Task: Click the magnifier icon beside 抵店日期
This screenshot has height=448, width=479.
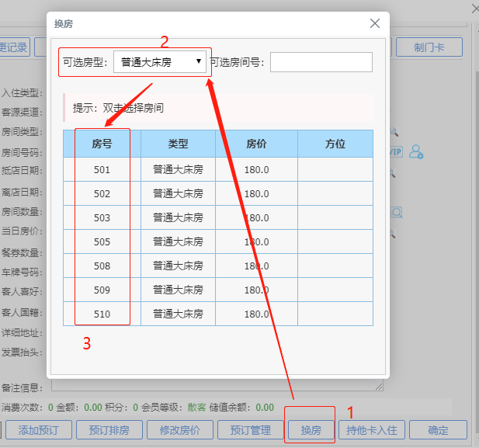Action: 393,173
